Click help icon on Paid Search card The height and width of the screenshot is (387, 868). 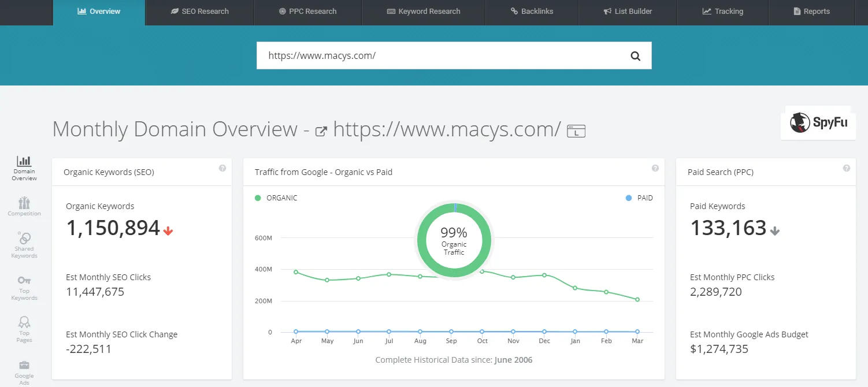tap(847, 168)
